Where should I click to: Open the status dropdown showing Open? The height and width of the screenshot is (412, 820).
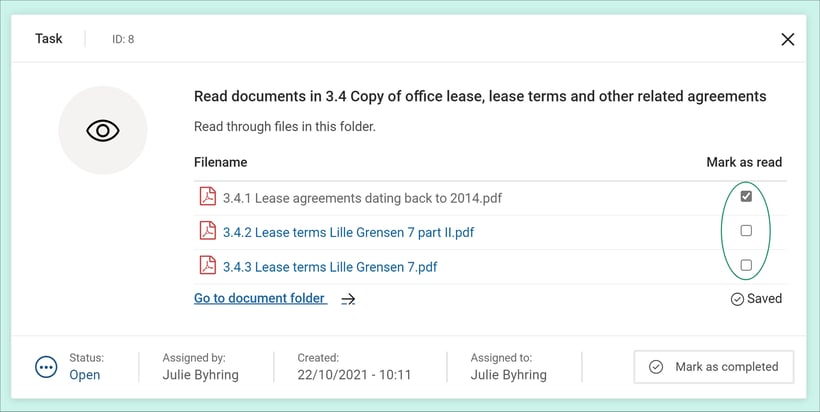[x=85, y=375]
